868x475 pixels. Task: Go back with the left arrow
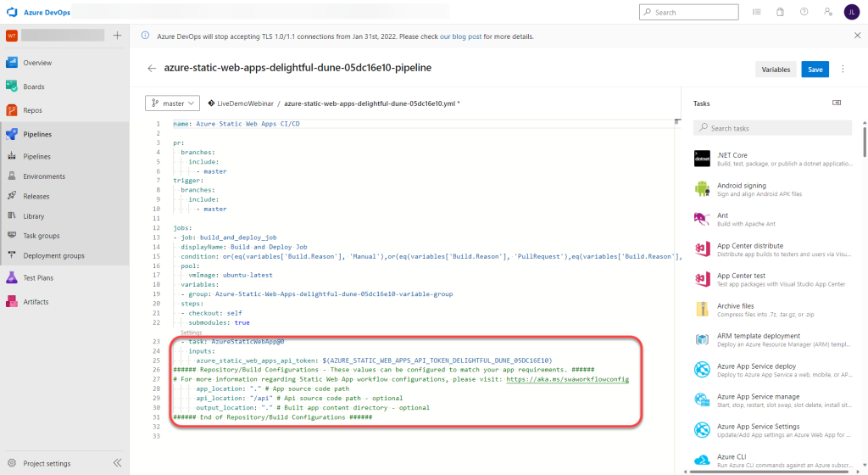[x=151, y=68]
